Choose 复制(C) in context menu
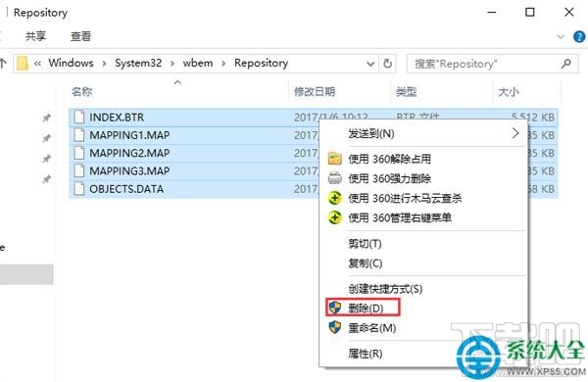Image resolution: width=588 pixels, height=382 pixels. coord(423,263)
